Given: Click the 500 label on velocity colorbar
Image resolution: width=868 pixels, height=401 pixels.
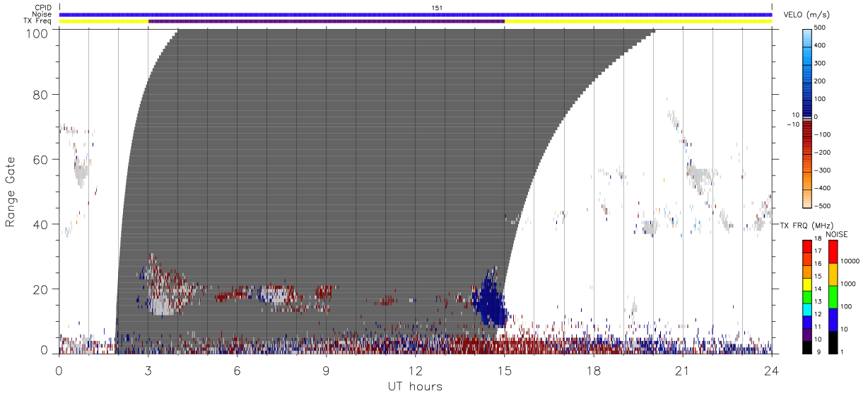Looking at the screenshot, I should coord(820,28).
